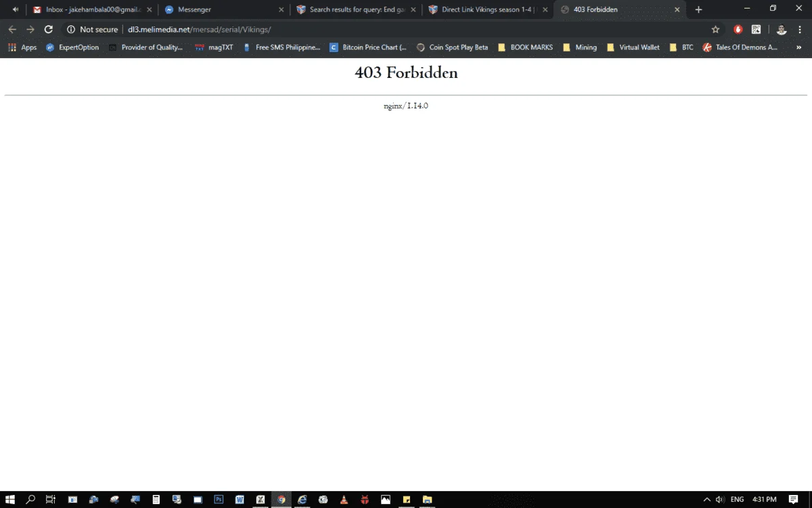Open Excel from the taskbar
This screenshot has width=812, height=508.
[x=261, y=500]
